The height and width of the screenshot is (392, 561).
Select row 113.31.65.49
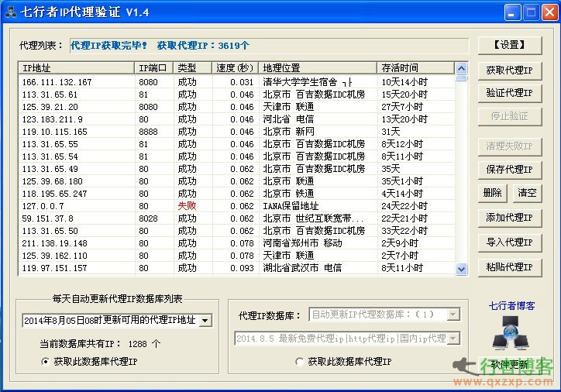236,169
